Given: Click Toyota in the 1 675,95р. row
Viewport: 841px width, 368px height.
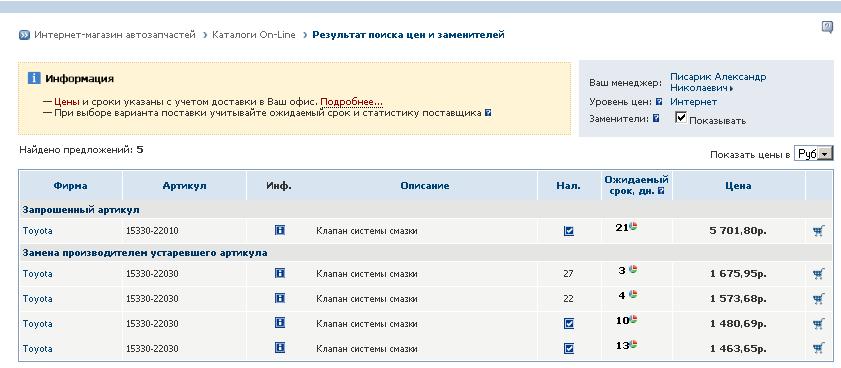Looking at the screenshot, I should point(38,274).
